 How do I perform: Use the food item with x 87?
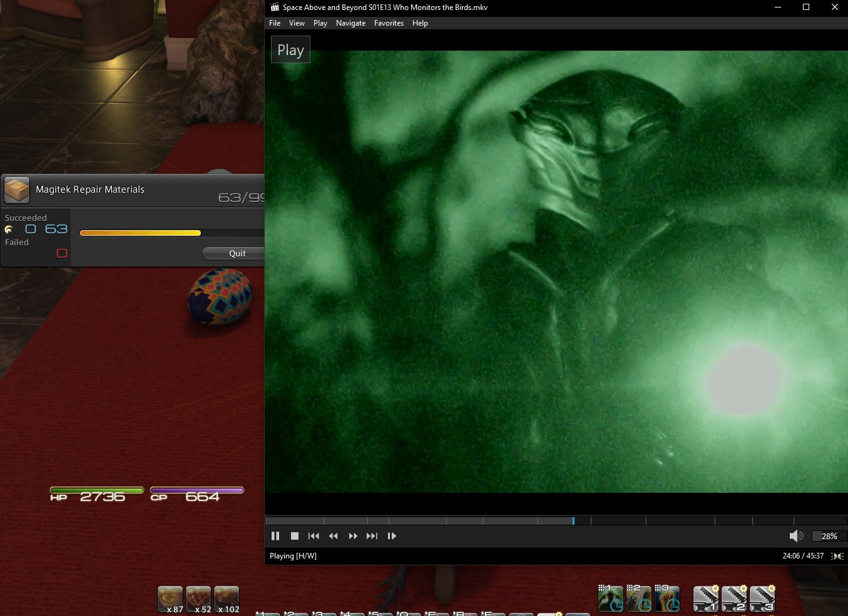tap(170, 599)
